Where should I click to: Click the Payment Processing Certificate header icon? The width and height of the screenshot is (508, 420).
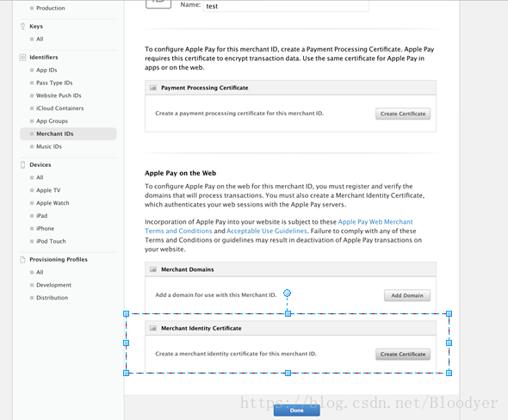click(153, 88)
